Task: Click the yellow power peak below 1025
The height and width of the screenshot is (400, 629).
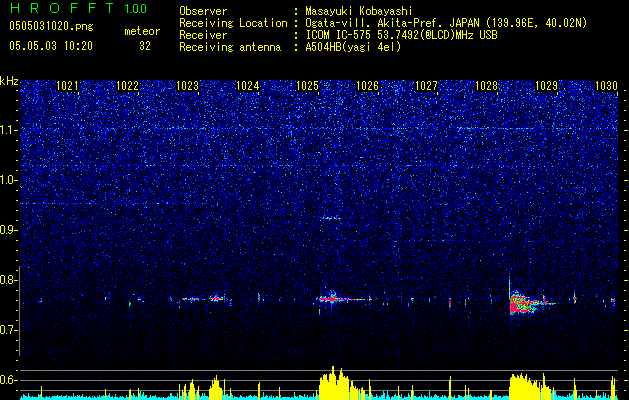Action: 334,381
